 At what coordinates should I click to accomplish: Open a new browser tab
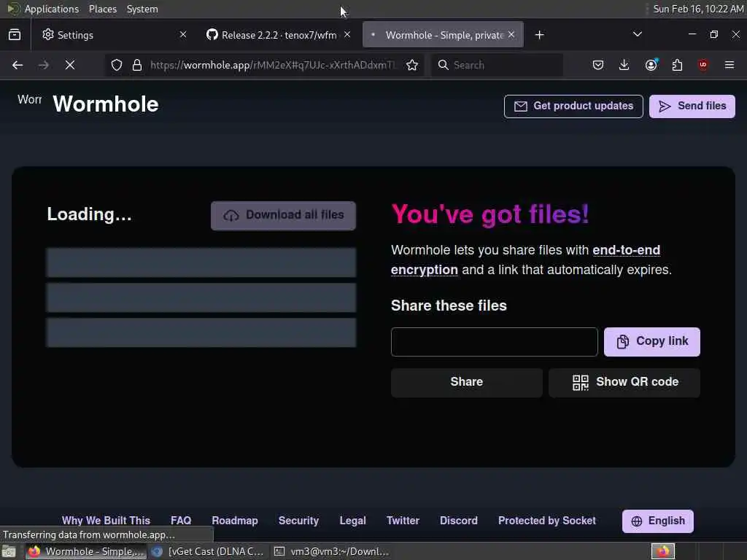click(x=539, y=35)
